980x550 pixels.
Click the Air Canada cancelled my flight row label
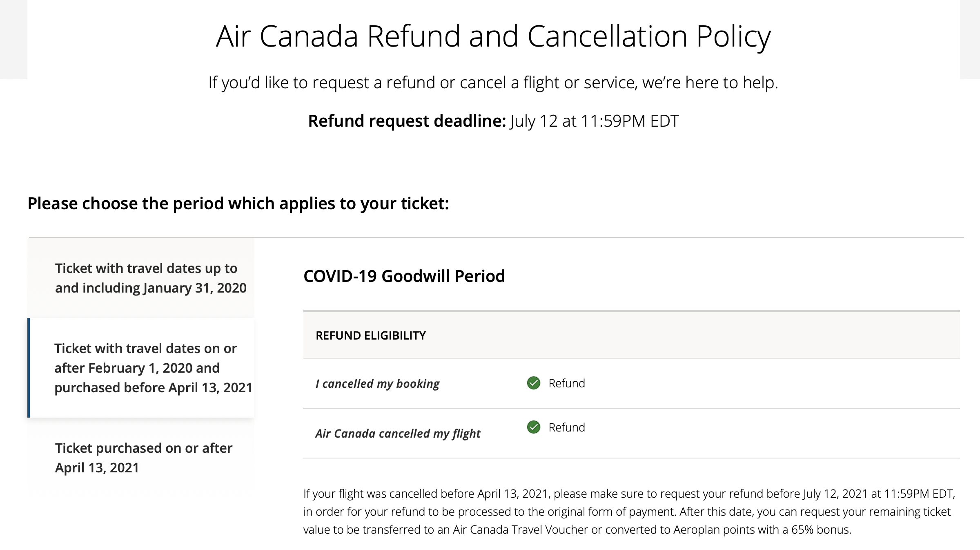398,434
